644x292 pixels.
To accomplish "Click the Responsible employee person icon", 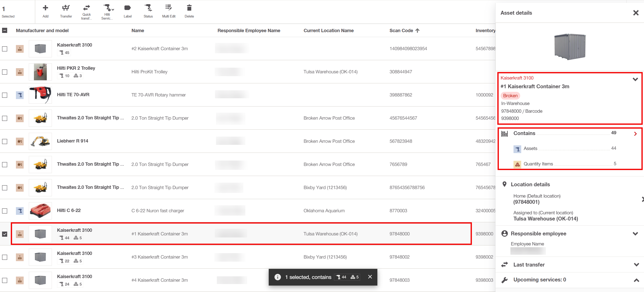I will pyautogui.click(x=505, y=233).
